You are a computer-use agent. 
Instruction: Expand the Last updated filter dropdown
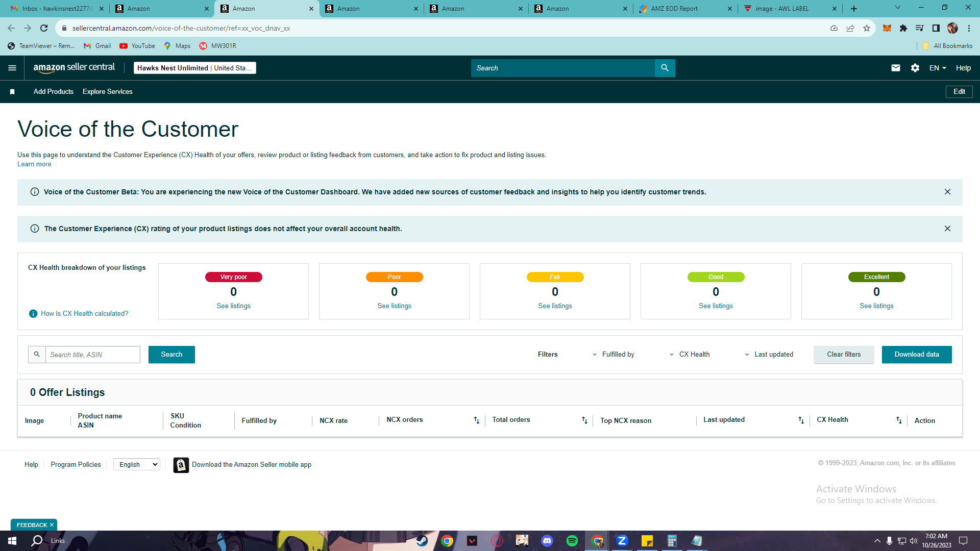tap(769, 355)
